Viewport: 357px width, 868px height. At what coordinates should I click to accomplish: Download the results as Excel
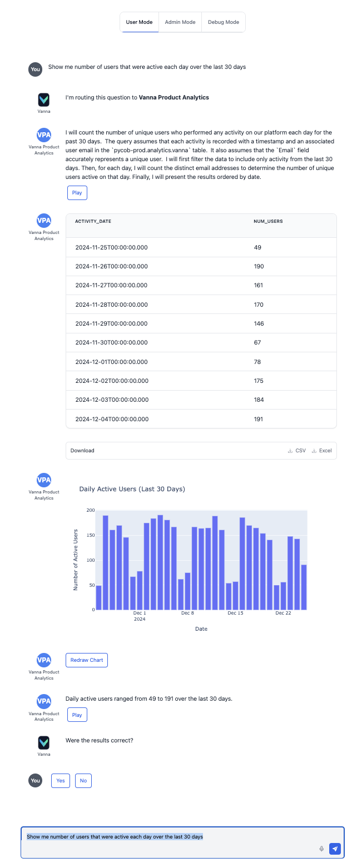point(322,451)
